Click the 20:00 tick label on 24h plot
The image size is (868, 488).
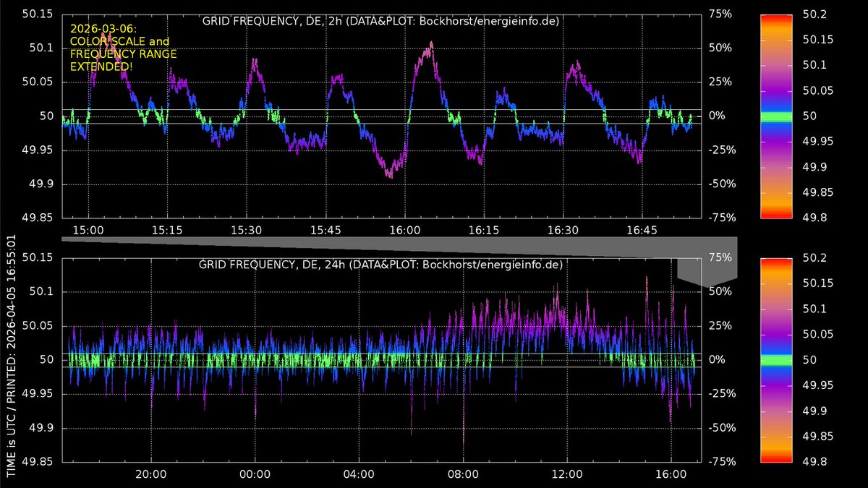pyautogui.click(x=151, y=474)
